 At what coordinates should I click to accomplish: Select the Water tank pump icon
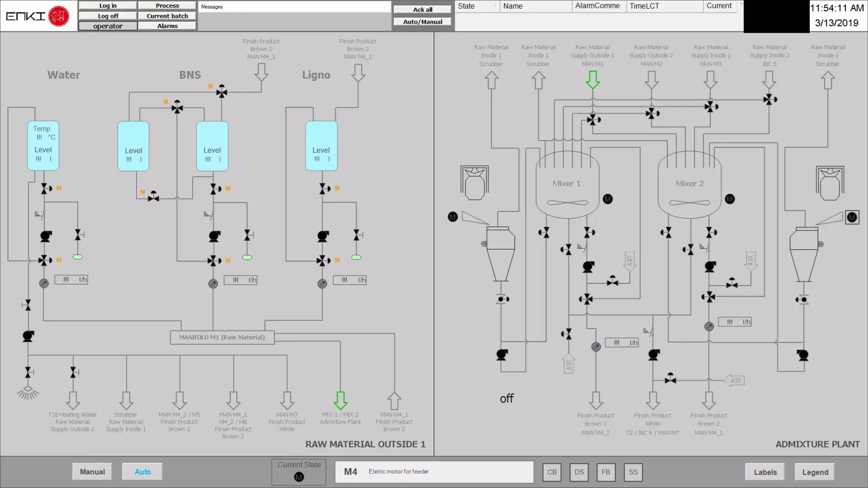point(46,236)
